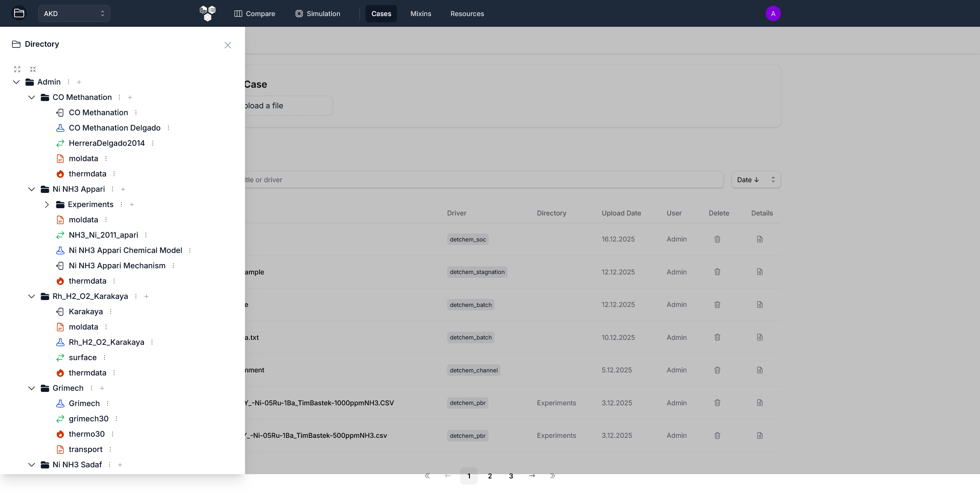Open the directory folder icon in top bar
Image resolution: width=980 pixels, height=496 pixels.
coord(19,13)
